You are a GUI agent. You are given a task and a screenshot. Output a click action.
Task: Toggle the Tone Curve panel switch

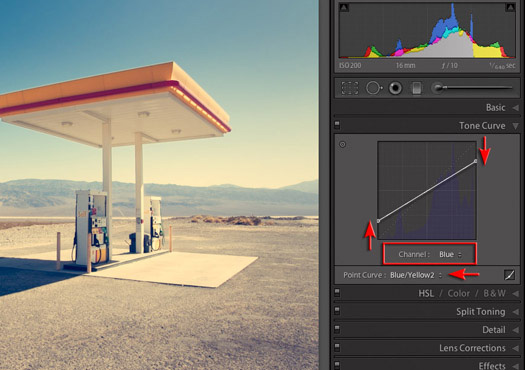click(337, 125)
